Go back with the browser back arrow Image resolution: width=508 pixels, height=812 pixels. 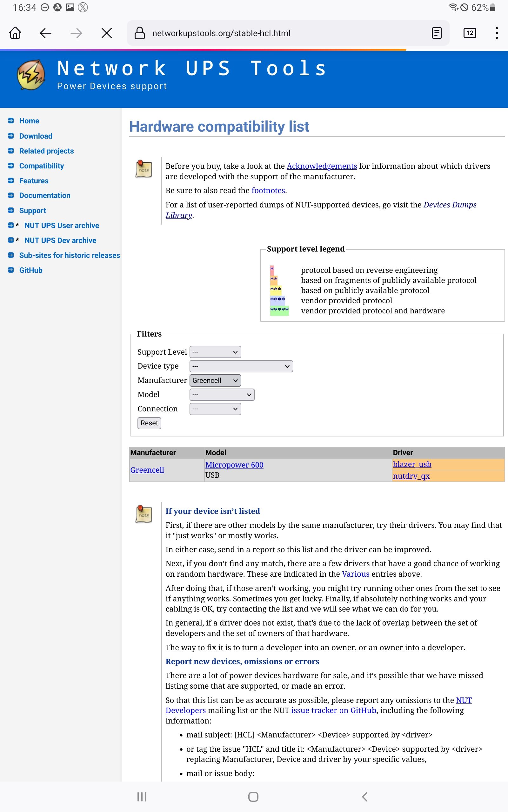coord(45,33)
